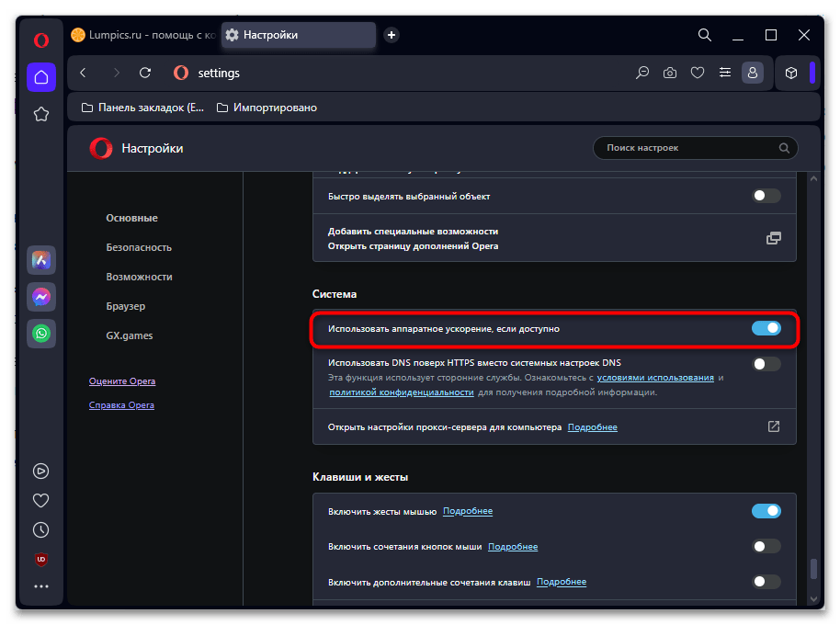Open Pinboards heart icon in sidebar
The width and height of the screenshot is (840, 625).
(41, 500)
